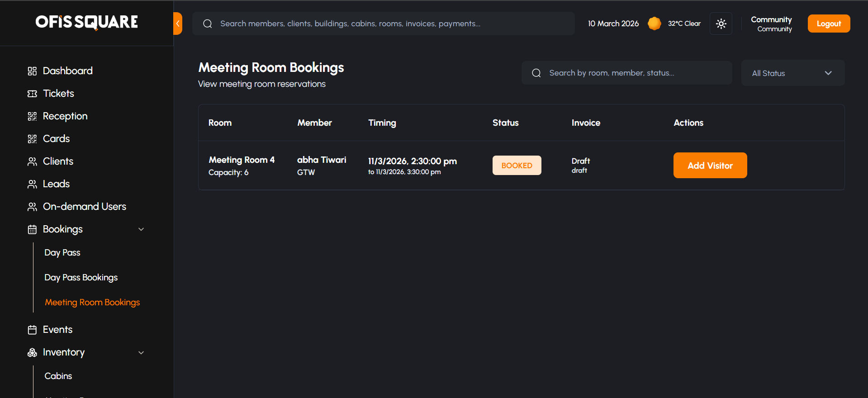Toggle the light/dark theme button
Viewport: 868px width, 398px height.
pyautogui.click(x=721, y=24)
